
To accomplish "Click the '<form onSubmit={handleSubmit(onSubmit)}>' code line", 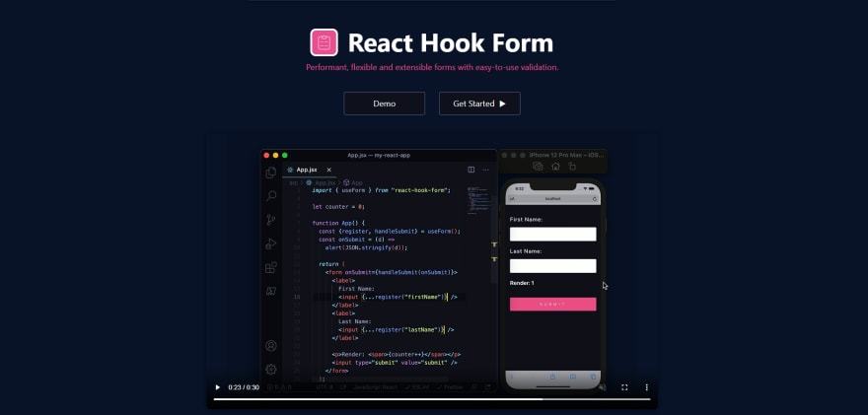I will (x=392, y=272).
